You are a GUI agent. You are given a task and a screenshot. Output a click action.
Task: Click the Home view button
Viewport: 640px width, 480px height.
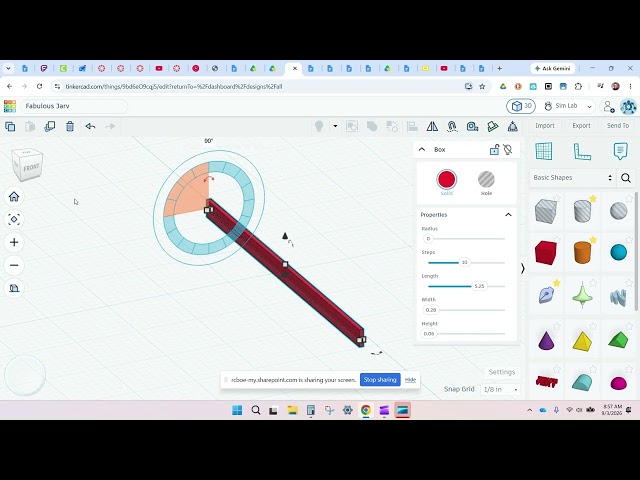click(x=14, y=197)
